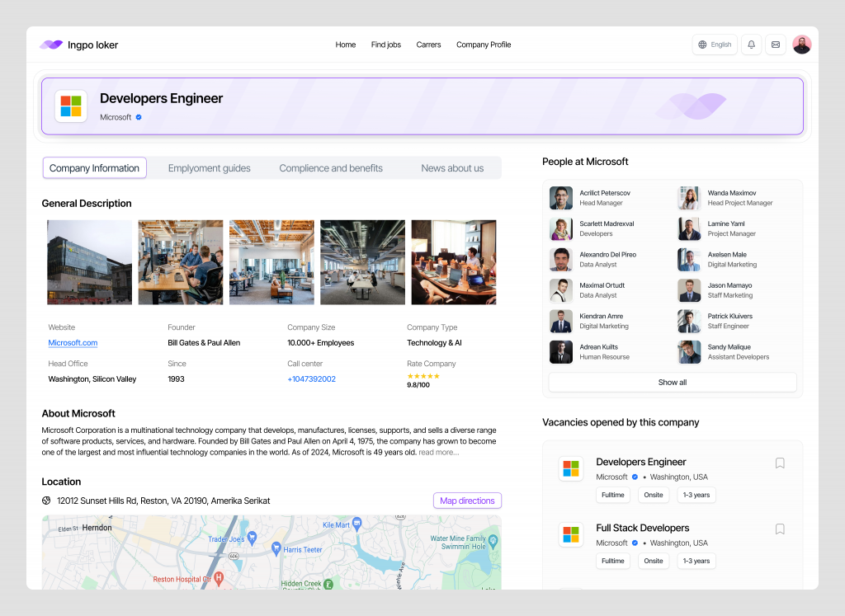Show all people at Microsoft
The height and width of the screenshot is (616, 845).
tap(672, 383)
